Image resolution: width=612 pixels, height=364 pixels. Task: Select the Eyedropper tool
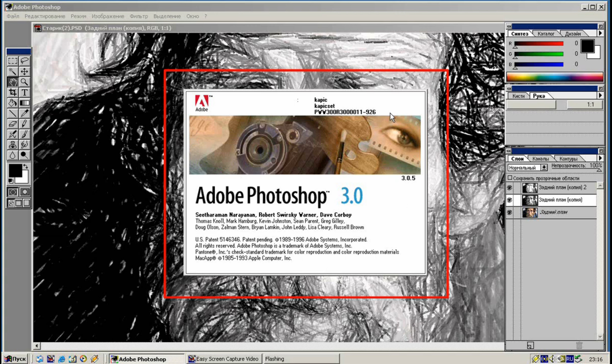[24, 114]
